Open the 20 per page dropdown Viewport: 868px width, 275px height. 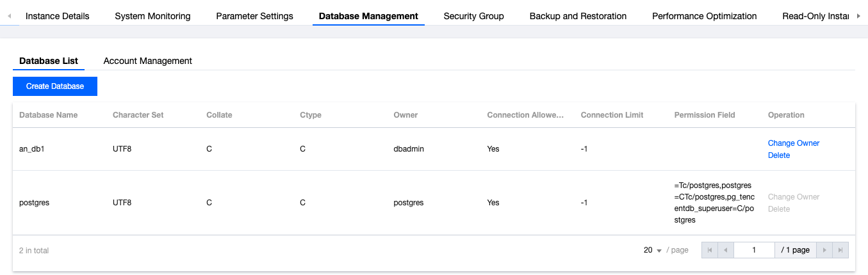[x=653, y=250]
